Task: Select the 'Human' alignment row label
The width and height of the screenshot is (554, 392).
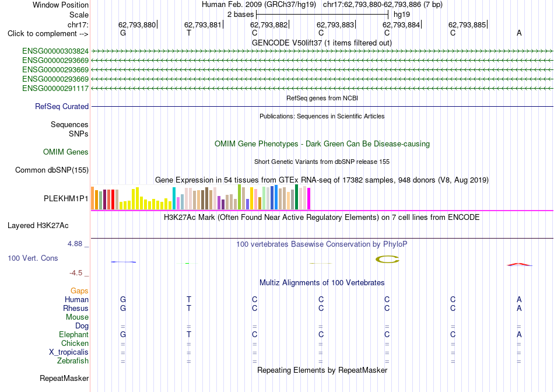Action: 76,299
